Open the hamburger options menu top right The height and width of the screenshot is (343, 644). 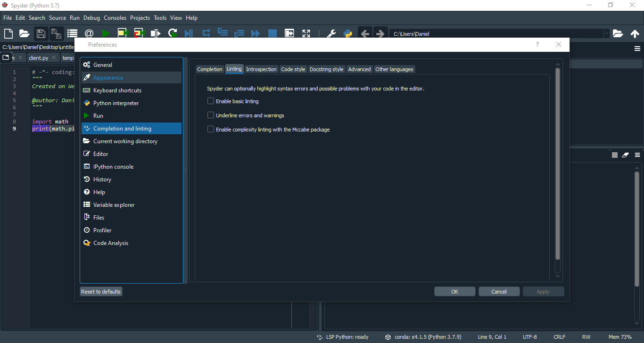(x=637, y=48)
